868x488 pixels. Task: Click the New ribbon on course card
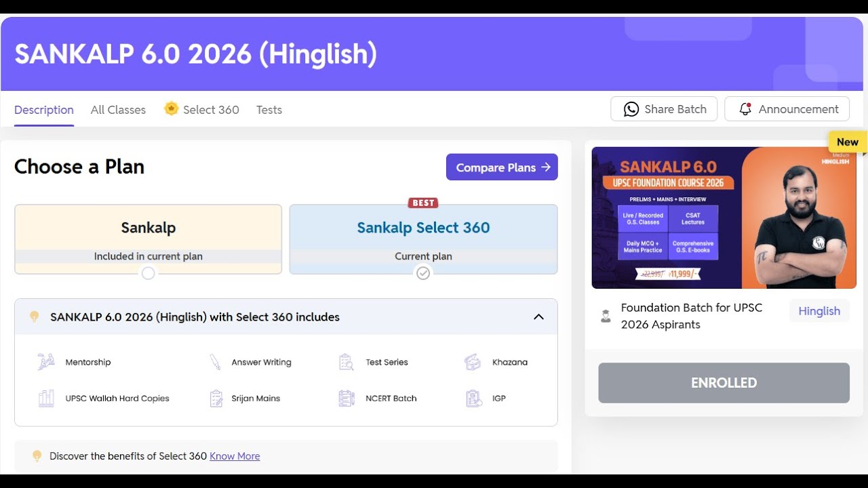(848, 142)
